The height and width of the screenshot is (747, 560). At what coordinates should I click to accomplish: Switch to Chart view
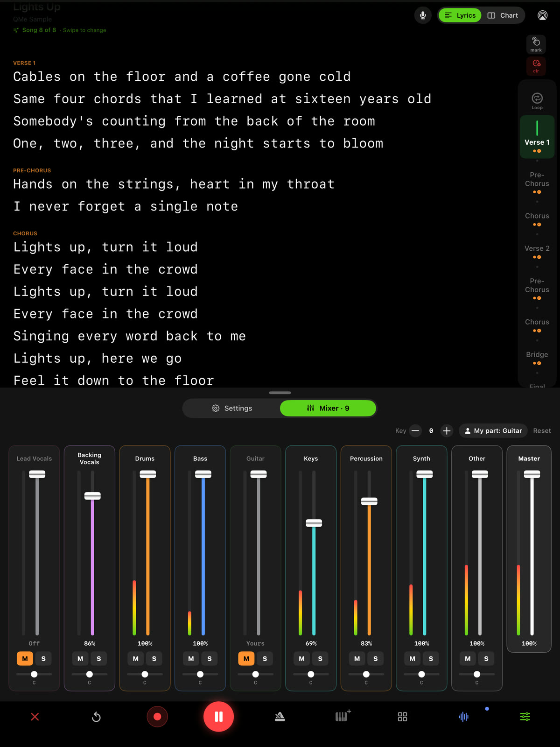point(503,15)
